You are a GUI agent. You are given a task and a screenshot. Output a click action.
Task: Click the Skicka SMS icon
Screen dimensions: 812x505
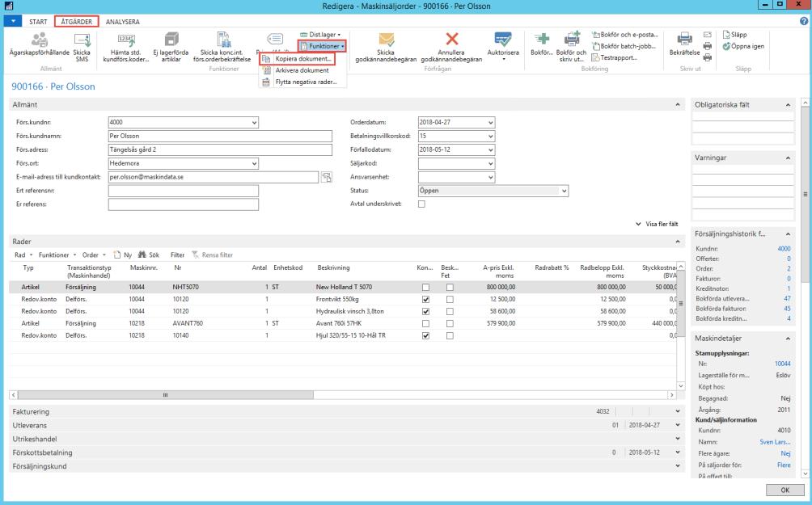(x=82, y=40)
